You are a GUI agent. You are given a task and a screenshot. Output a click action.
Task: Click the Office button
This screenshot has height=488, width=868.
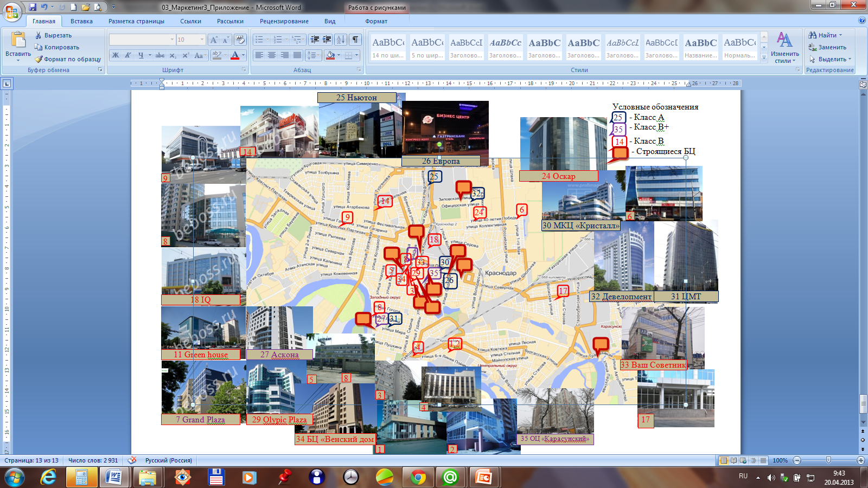[12, 11]
